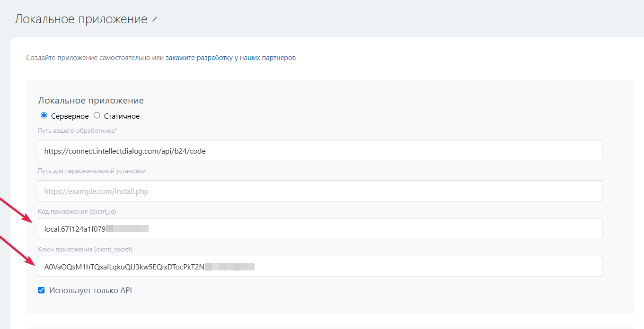Focus the empty initial install path field
Image resolution: width=644 pixels, height=329 pixels.
[319, 191]
